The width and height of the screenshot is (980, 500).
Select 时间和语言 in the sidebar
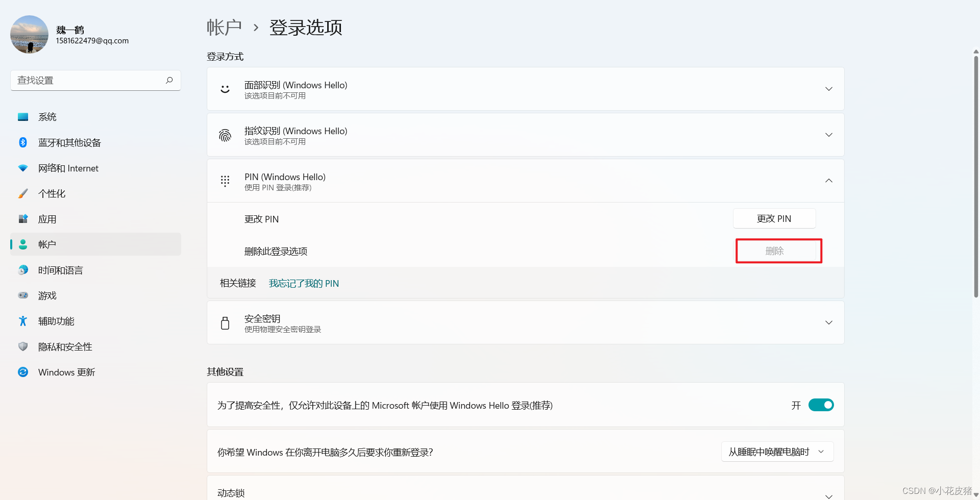tap(95, 270)
